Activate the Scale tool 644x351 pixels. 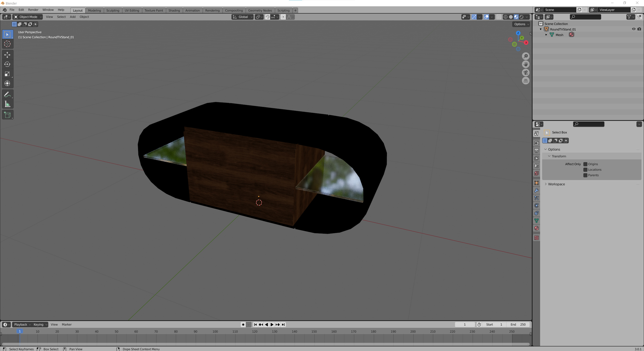[7, 74]
